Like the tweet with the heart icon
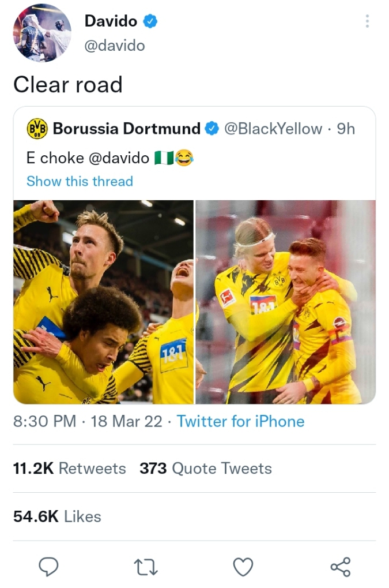 [243, 567]
